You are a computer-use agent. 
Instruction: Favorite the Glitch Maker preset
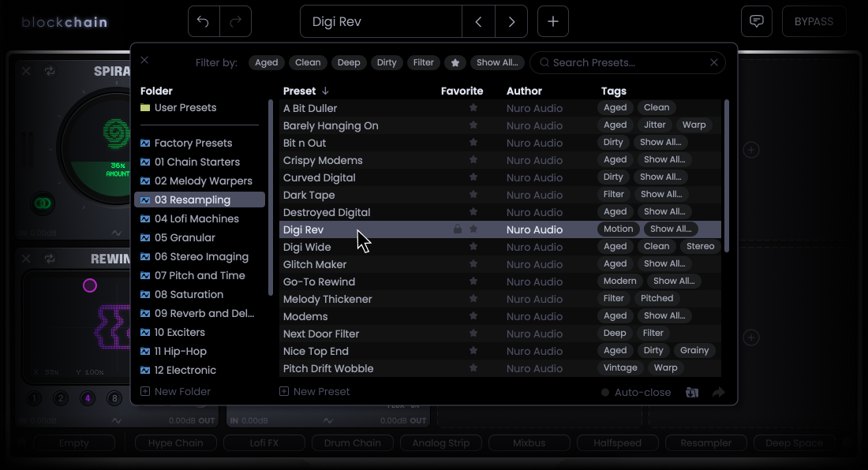[x=473, y=263]
